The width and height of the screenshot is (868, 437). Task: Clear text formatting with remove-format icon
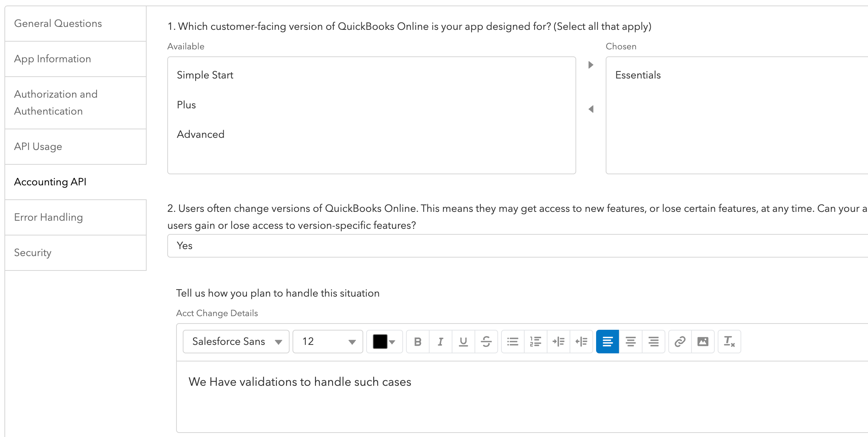[x=729, y=342]
